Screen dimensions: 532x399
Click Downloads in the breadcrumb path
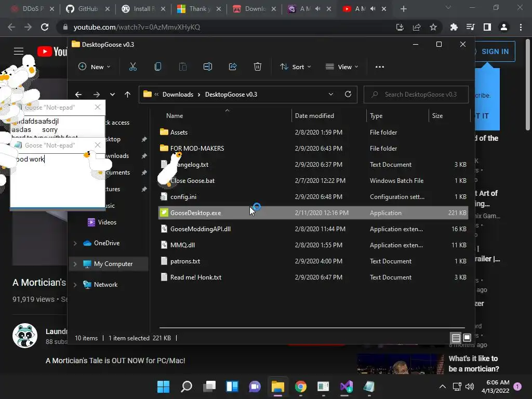coord(178,95)
